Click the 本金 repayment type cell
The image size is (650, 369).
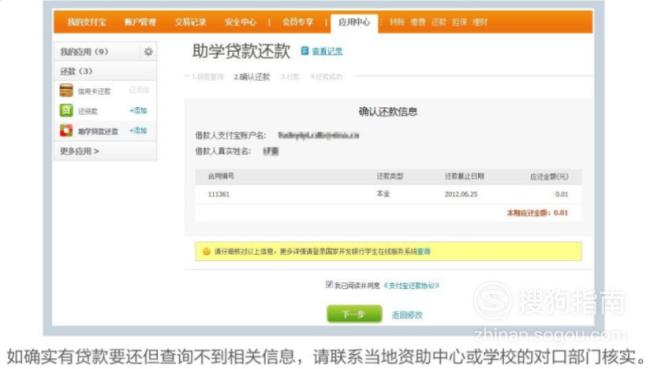point(383,194)
